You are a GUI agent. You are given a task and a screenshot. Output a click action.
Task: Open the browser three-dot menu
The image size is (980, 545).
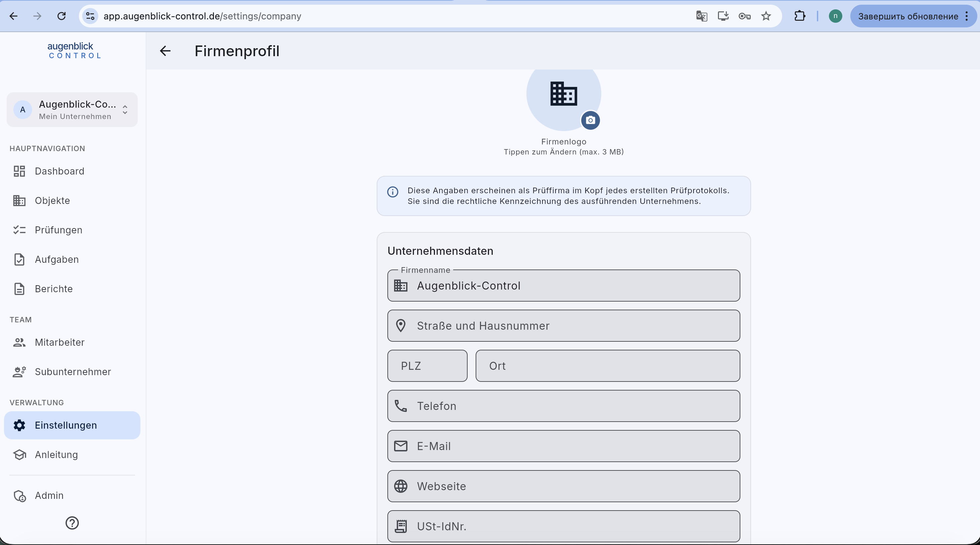967,16
